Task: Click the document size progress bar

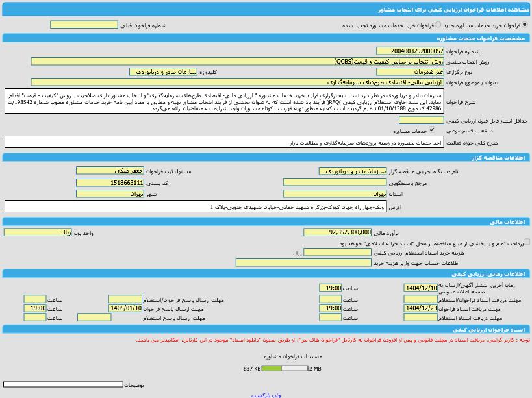Action: click(x=285, y=369)
